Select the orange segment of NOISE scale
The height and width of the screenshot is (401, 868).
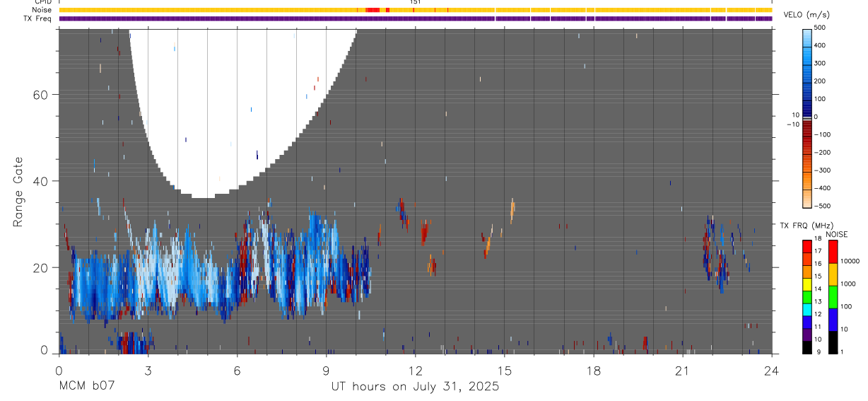click(x=833, y=274)
